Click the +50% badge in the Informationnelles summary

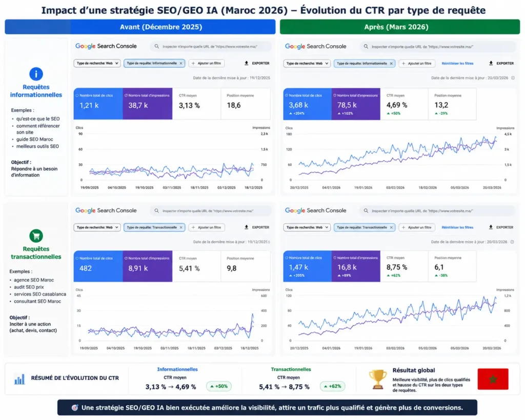pos(218,386)
